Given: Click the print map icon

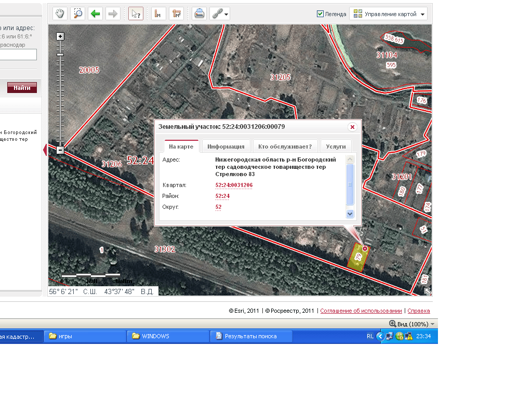Looking at the screenshot, I should point(199,14).
